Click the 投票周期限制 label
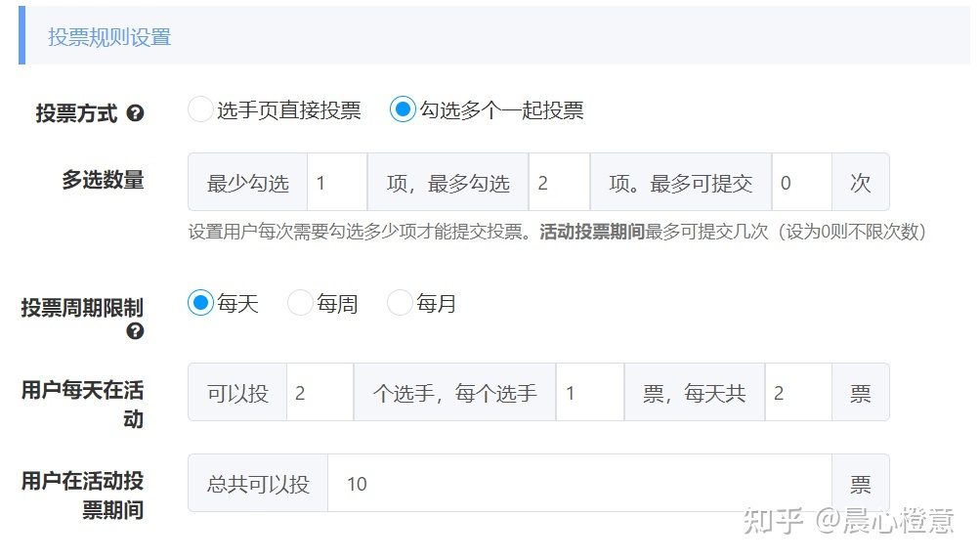980x560 pixels. tap(82, 308)
